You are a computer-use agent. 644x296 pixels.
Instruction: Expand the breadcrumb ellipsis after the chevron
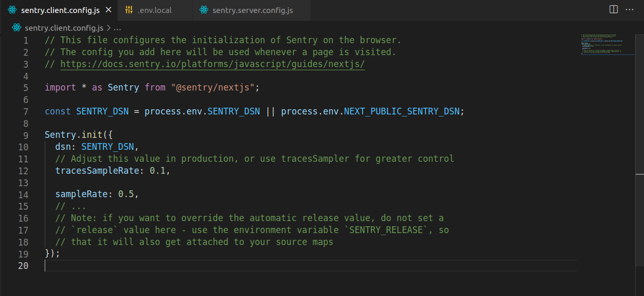tap(117, 28)
